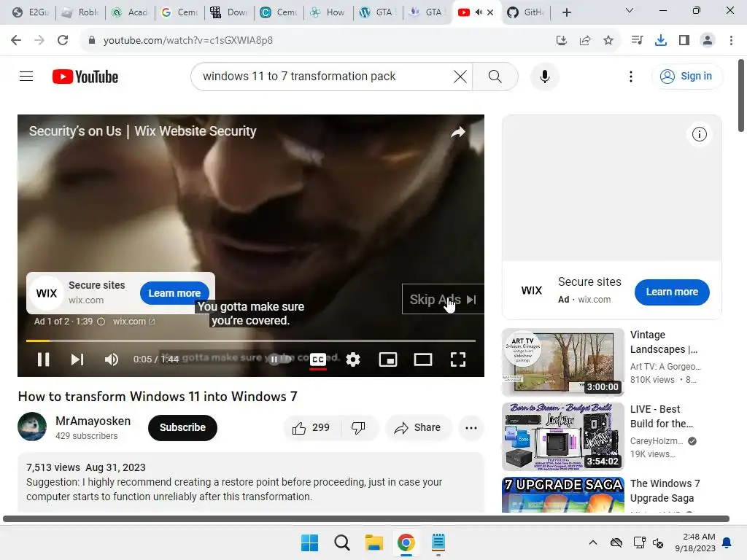
Task: Close the active YouTube tab
Action: (490, 12)
